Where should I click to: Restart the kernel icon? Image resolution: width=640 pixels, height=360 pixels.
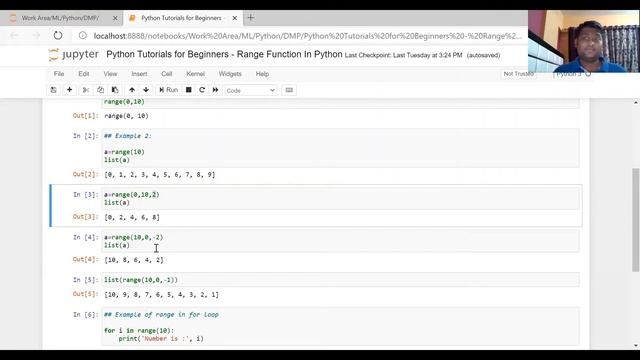tap(202, 90)
